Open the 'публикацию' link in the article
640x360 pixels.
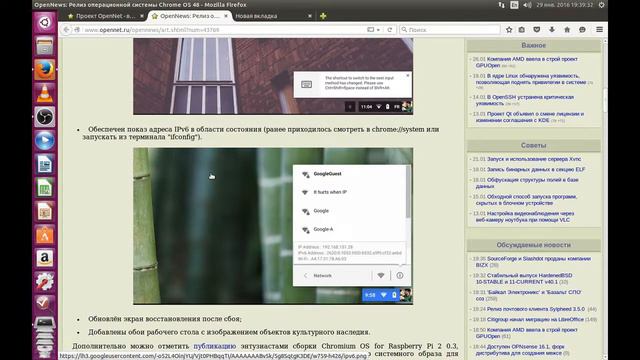(215, 346)
